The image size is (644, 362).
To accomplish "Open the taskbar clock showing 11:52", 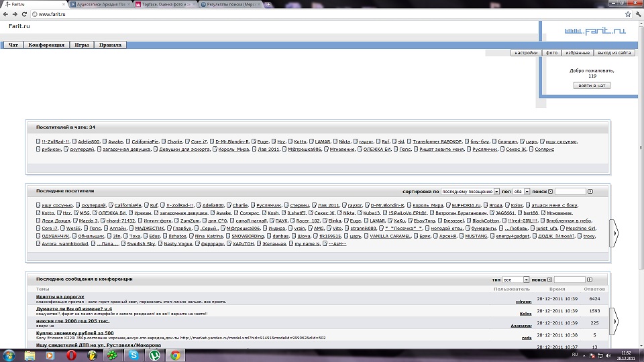I will [x=626, y=355].
